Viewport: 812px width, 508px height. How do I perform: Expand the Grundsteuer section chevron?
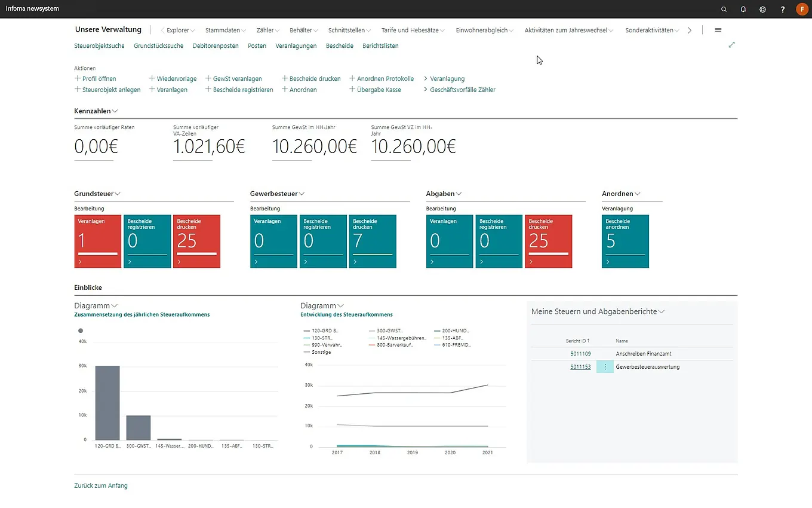[x=118, y=194]
